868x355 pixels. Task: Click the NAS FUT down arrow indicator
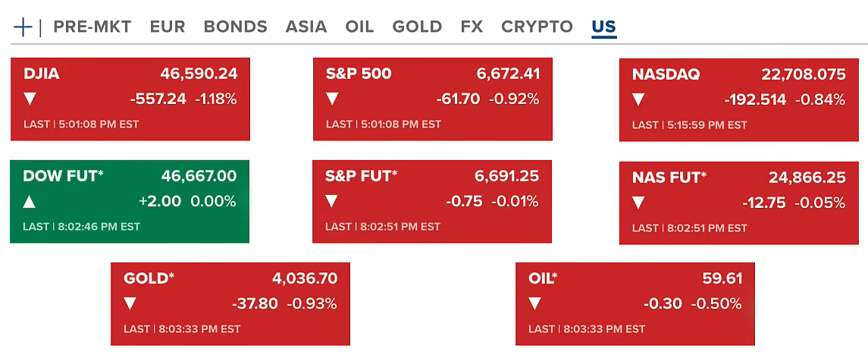[638, 203]
